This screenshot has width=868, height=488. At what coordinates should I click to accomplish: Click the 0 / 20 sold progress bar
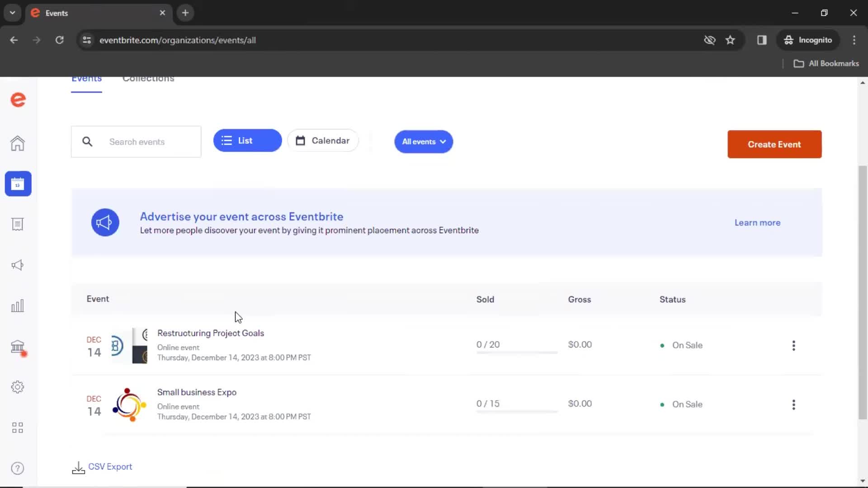[x=517, y=352]
